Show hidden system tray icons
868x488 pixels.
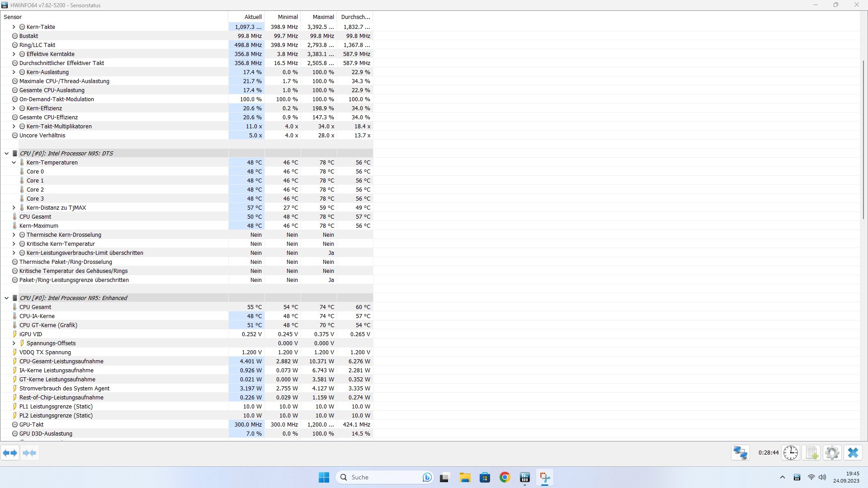click(x=782, y=477)
